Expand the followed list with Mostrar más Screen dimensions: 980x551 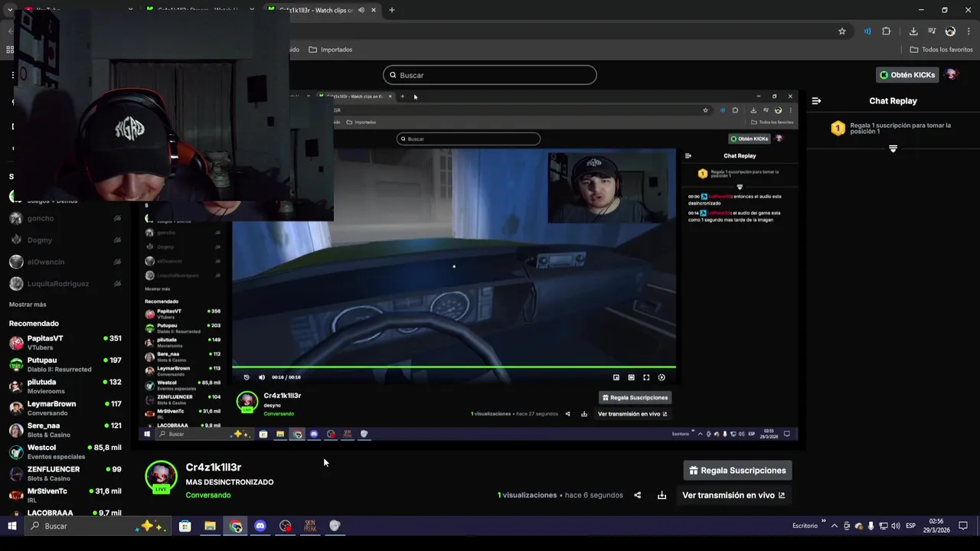coord(28,305)
